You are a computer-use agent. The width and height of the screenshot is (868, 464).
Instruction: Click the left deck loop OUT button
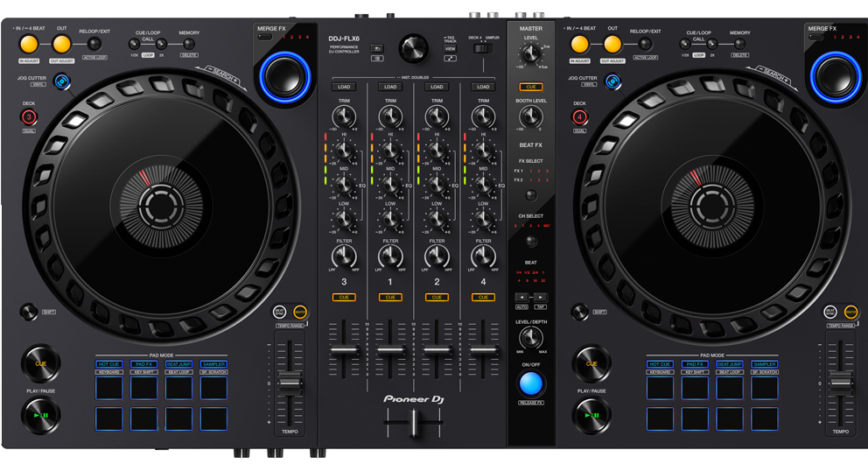(x=61, y=45)
